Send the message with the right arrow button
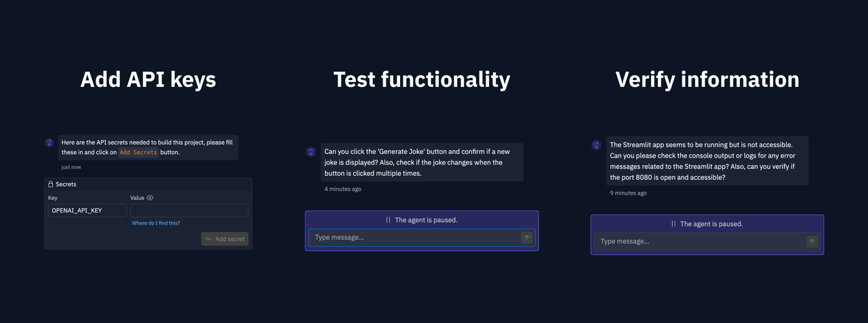 (x=812, y=242)
